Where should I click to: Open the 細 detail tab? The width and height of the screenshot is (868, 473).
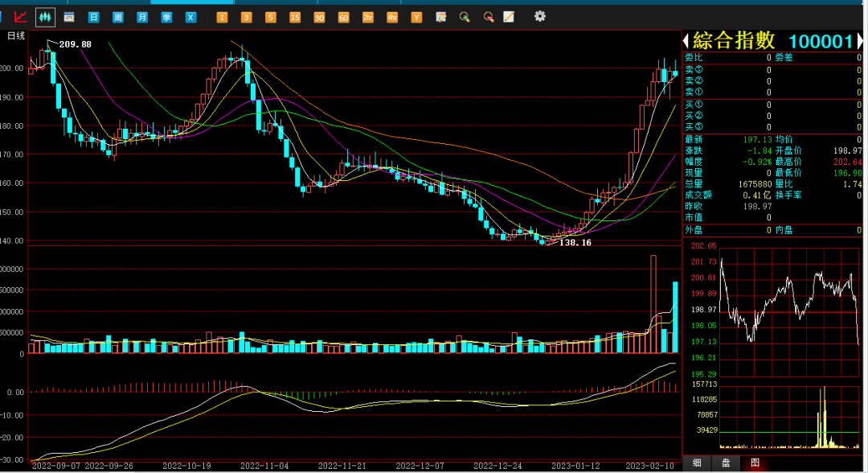(x=696, y=463)
